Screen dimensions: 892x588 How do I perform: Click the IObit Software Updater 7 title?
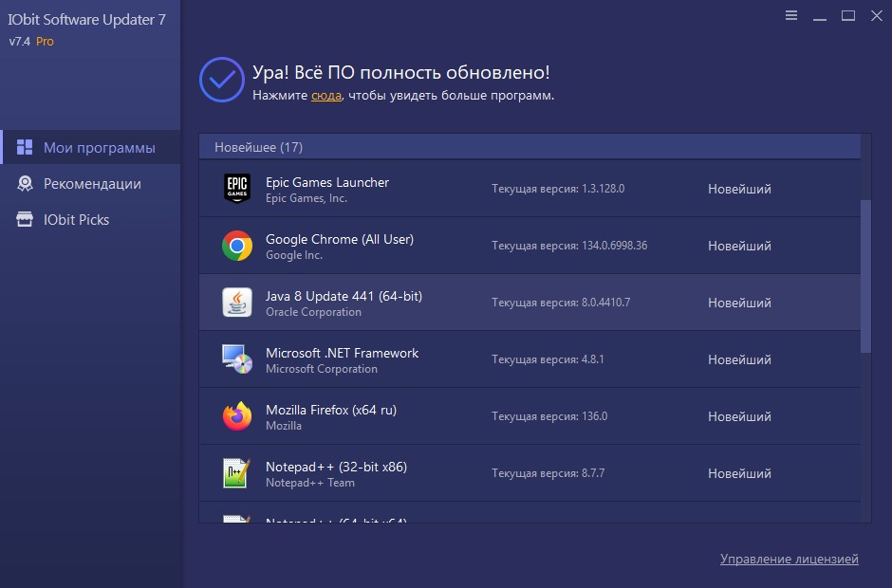click(86, 19)
